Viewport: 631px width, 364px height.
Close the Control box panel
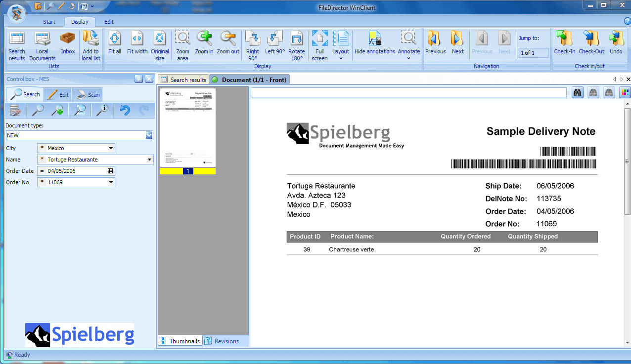148,79
